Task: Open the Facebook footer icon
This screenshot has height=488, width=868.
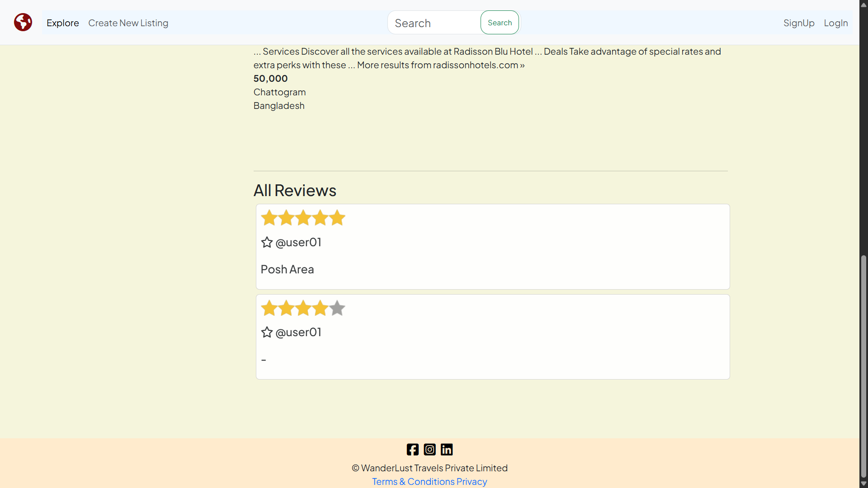Action: point(412,449)
